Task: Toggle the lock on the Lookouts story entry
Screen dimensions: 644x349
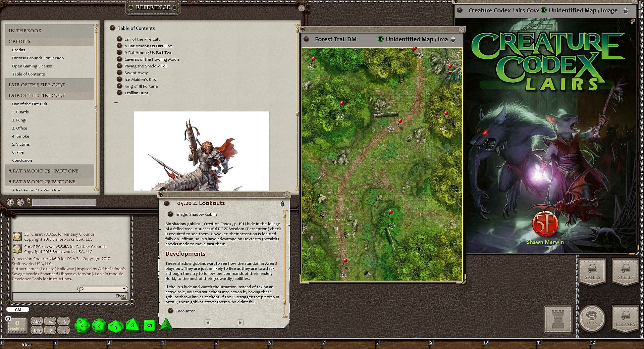Action: click(282, 204)
